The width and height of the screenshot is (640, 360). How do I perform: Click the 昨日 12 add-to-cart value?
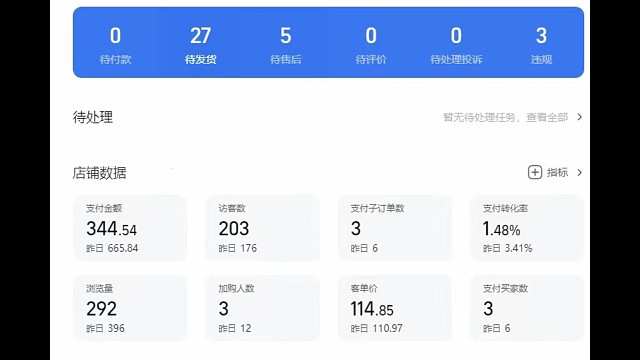coord(235,328)
